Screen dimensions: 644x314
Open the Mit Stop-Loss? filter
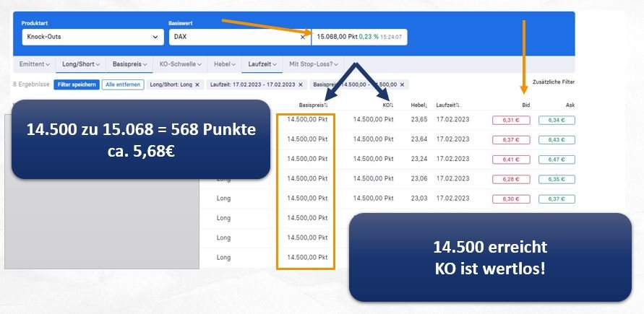[315, 64]
